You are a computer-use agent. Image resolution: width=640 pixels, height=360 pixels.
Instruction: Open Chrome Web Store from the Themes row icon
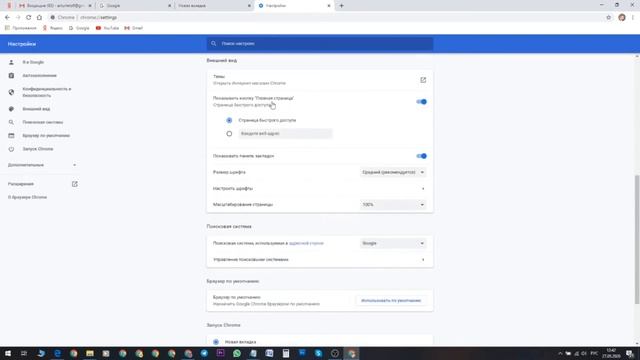click(423, 80)
